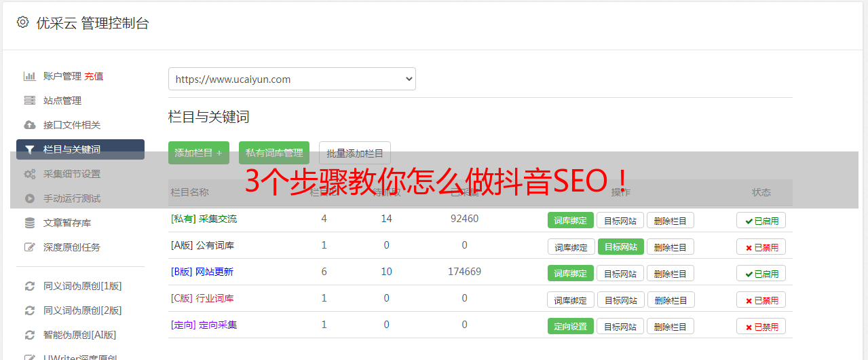Click 删除栏目 for 定向采集 row
Screen dimensions: 868x360
pyautogui.click(x=671, y=326)
